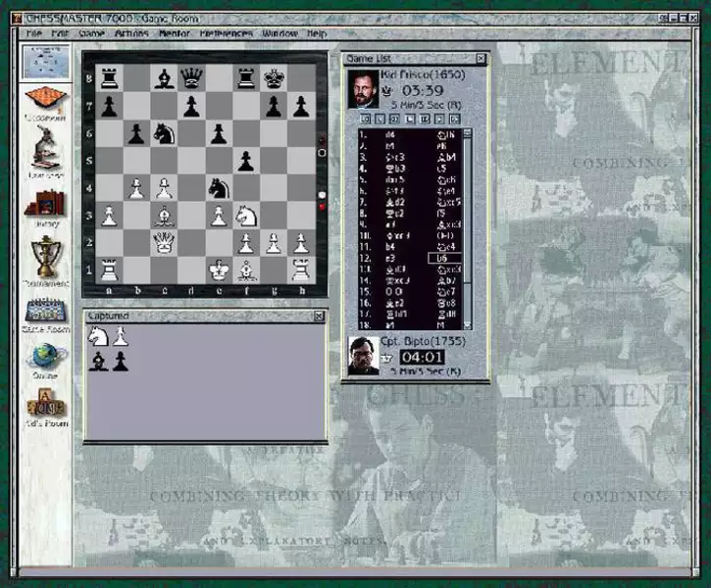Click Kid Frisco's portrait photo

363,90
